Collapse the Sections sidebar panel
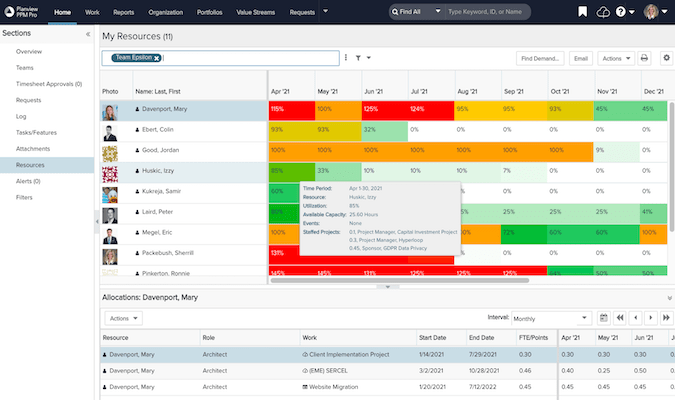675x400 pixels. click(x=86, y=33)
